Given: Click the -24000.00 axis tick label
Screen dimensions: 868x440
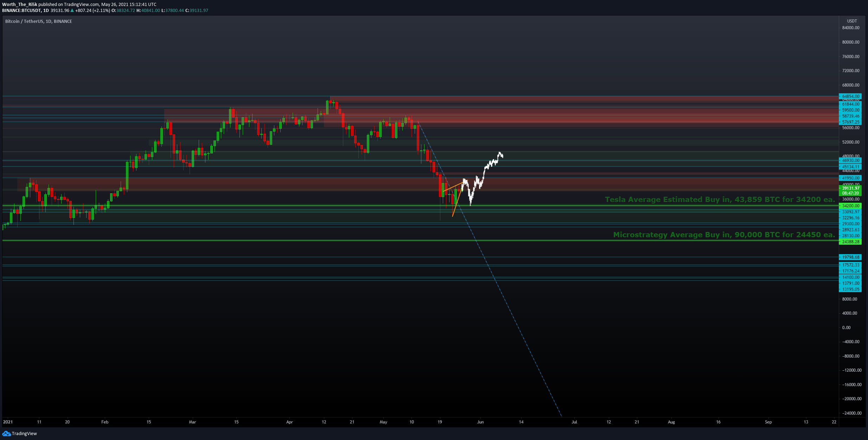Looking at the screenshot, I should (851, 413).
